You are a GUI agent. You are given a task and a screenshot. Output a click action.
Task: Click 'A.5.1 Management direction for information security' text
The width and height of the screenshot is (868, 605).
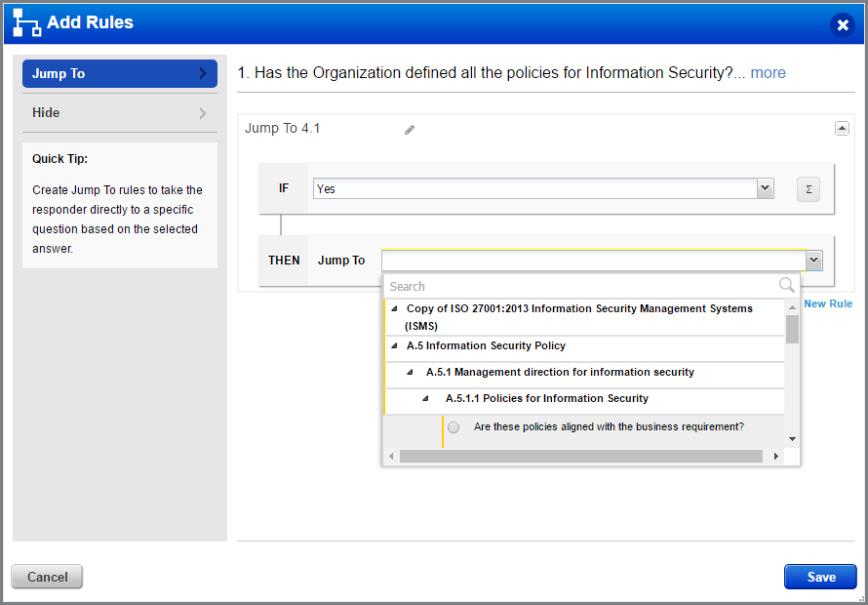(x=560, y=373)
